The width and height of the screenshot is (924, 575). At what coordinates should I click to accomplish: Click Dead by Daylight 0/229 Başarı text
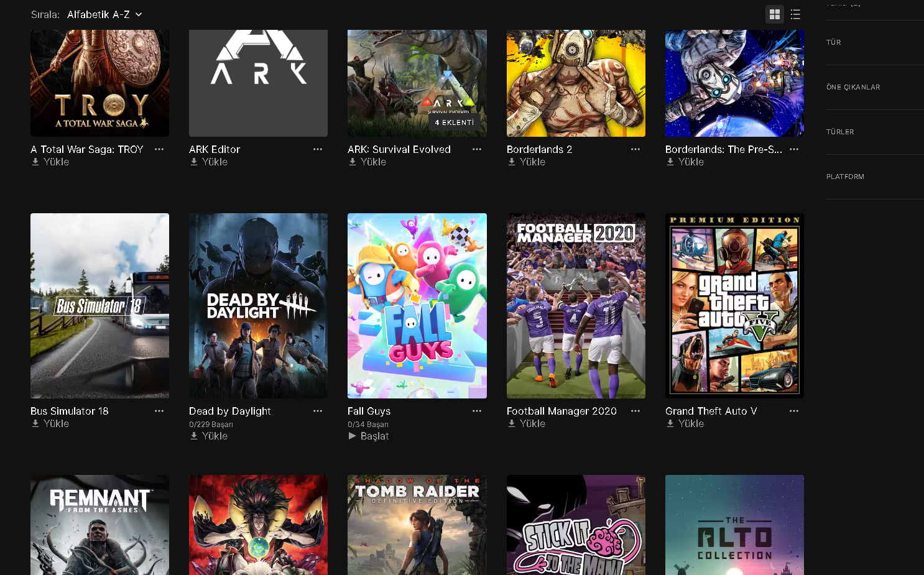[x=211, y=425]
